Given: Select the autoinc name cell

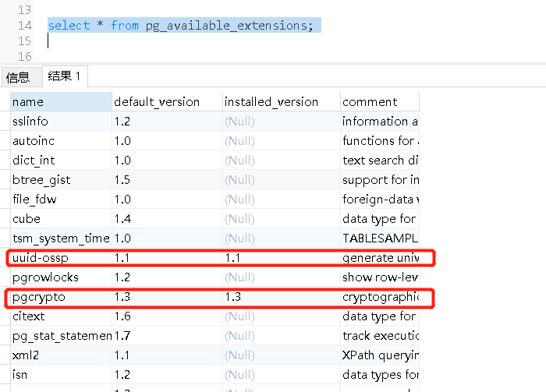Looking at the screenshot, I should coord(62,141).
